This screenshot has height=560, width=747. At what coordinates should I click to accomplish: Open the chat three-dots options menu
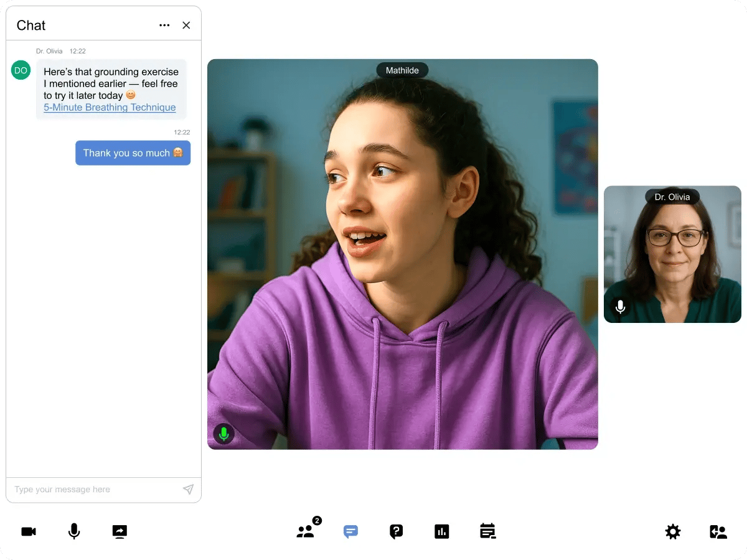click(x=164, y=26)
